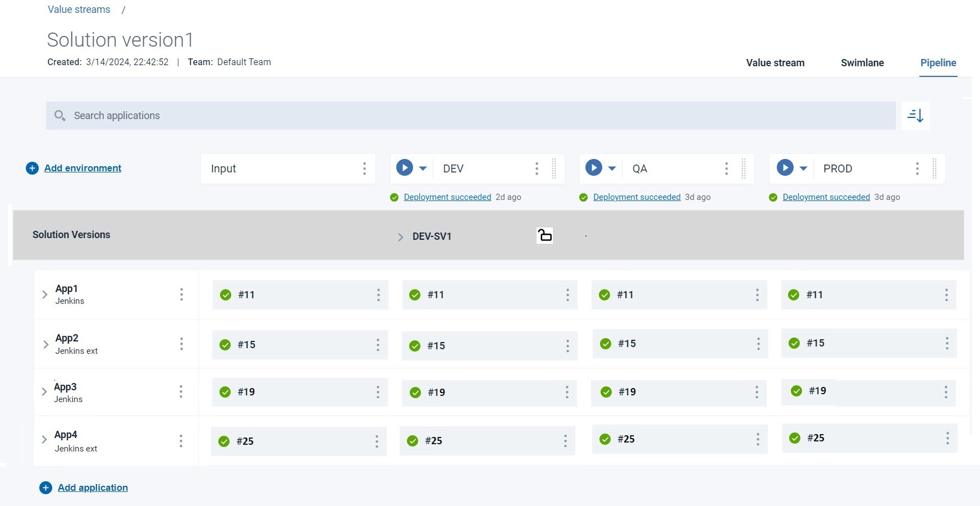Run the PROD environment play button

pyautogui.click(x=785, y=168)
